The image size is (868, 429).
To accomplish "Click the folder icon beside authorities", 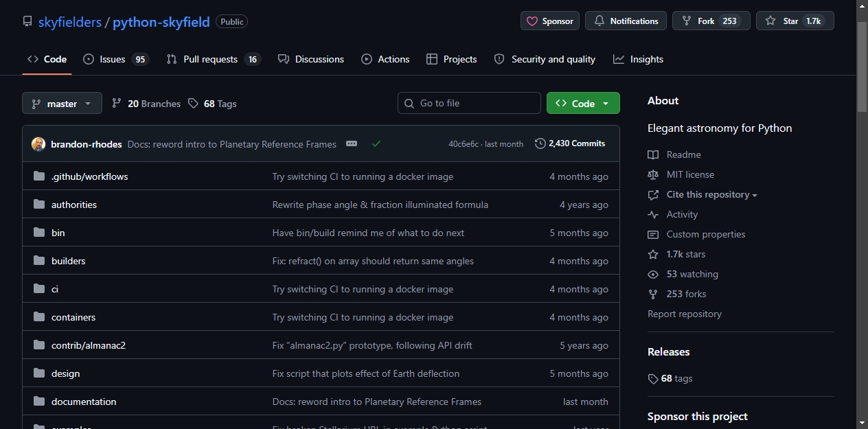I will pos(39,205).
